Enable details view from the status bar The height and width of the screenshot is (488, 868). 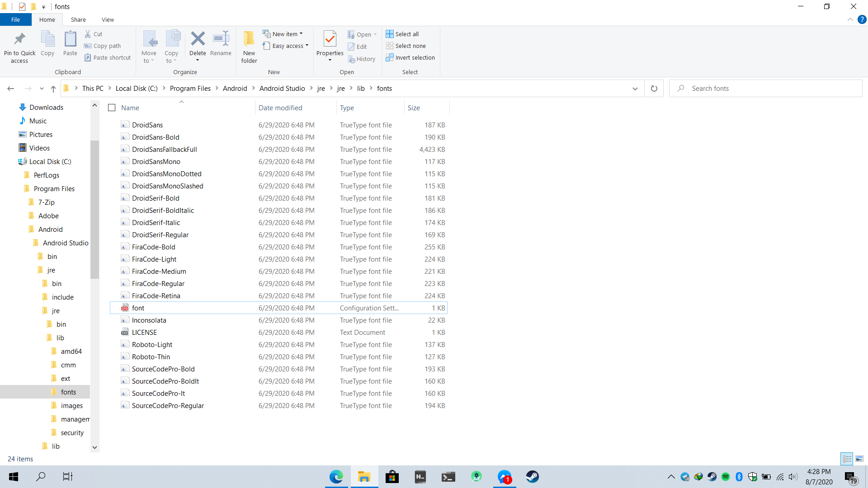[x=847, y=459]
